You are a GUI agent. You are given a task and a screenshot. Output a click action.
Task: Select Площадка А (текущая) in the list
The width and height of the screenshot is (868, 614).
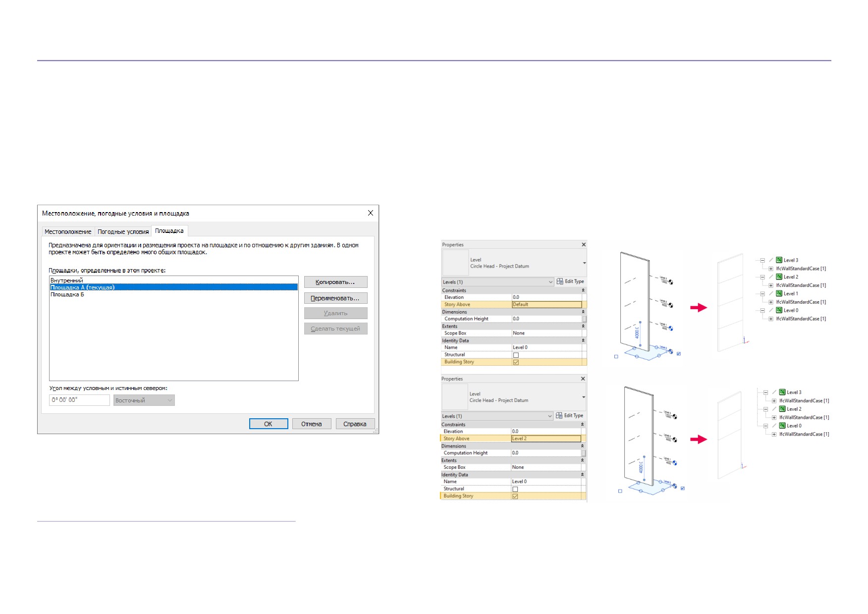pyautogui.click(x=173, y=287)
